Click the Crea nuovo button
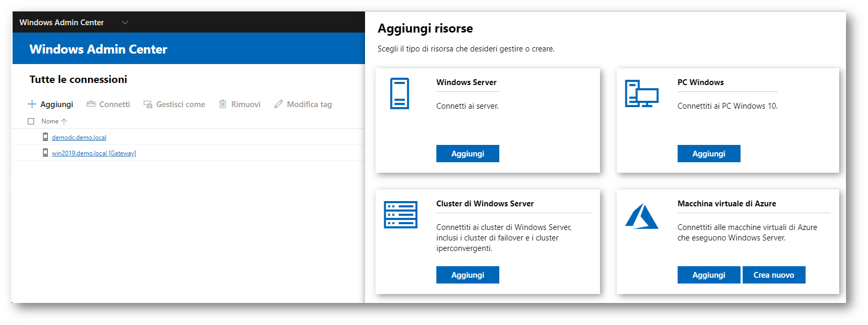This screenshot has width=868, height=325. [x=774, y=275]
